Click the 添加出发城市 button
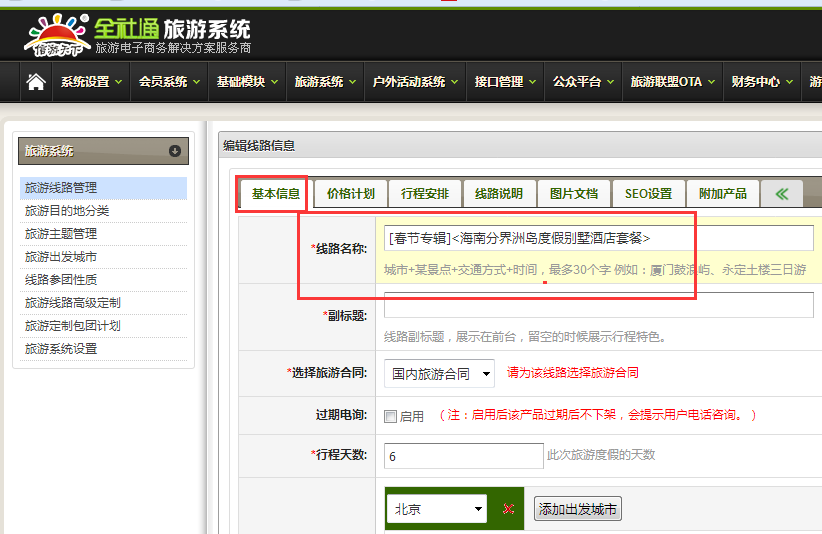 (578, 509)
